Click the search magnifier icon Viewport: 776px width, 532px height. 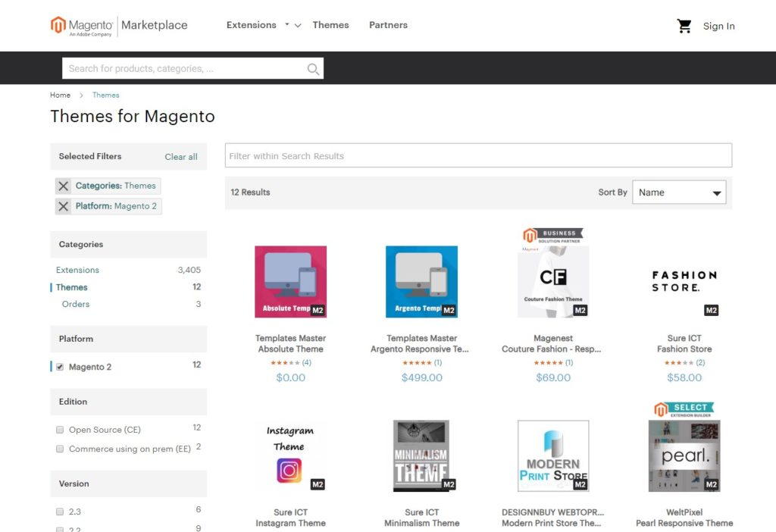coord(313,69)
